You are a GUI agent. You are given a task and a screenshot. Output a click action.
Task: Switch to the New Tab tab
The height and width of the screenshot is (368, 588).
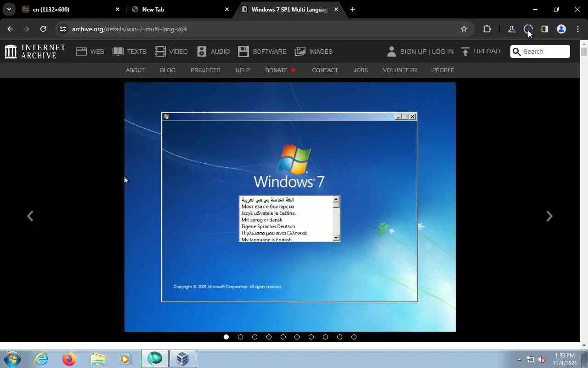tap(179, 9)
